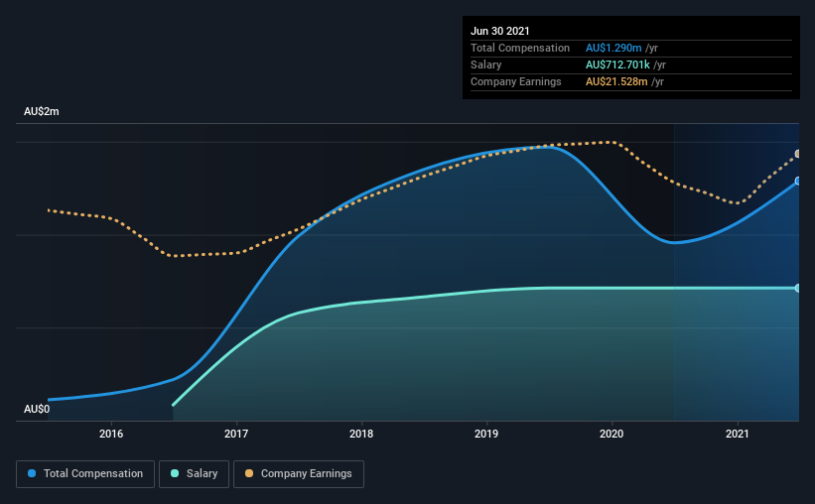Click the AU$21.528m company earnings value

pyautogui.click(x=616, y=81)
